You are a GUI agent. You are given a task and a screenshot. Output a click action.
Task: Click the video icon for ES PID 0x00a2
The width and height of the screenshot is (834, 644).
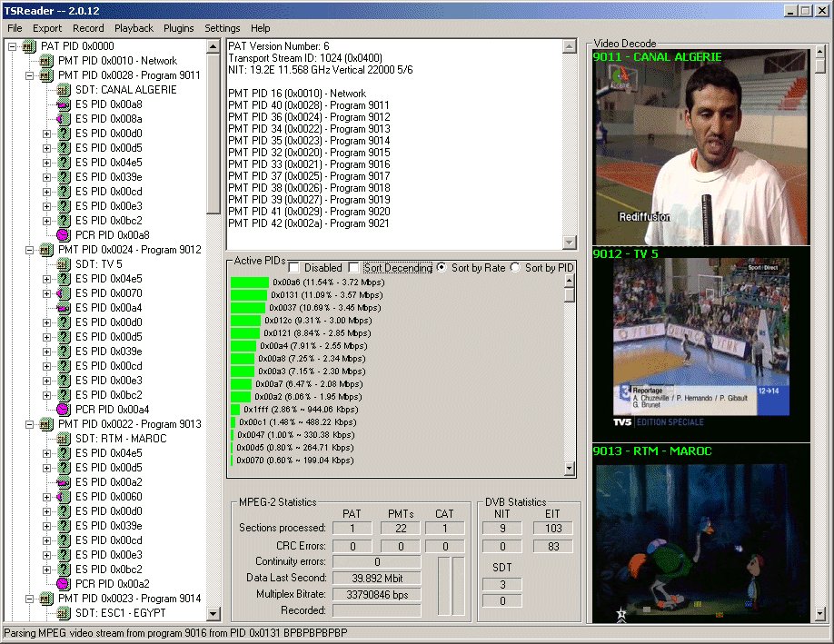pos(63,482)
